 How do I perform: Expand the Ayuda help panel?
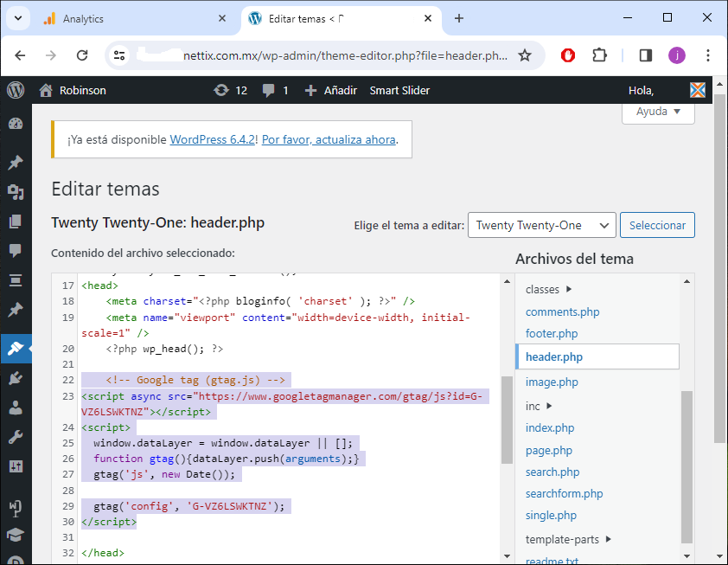click(658, 112)
